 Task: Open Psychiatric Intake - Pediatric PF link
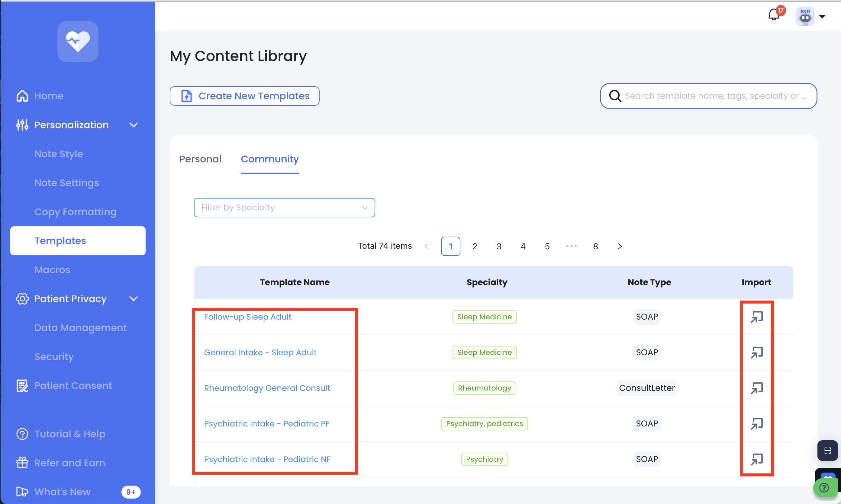pos(266,423)
